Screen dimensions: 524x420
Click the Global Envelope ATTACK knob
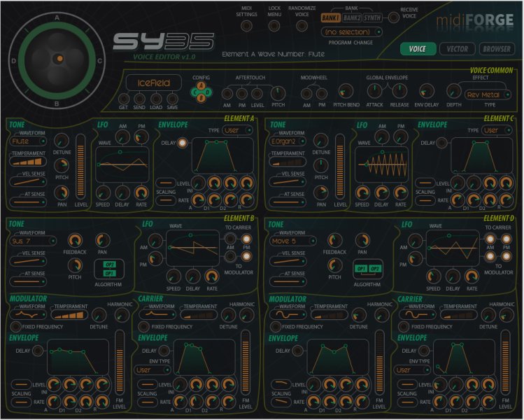(374, 91)
